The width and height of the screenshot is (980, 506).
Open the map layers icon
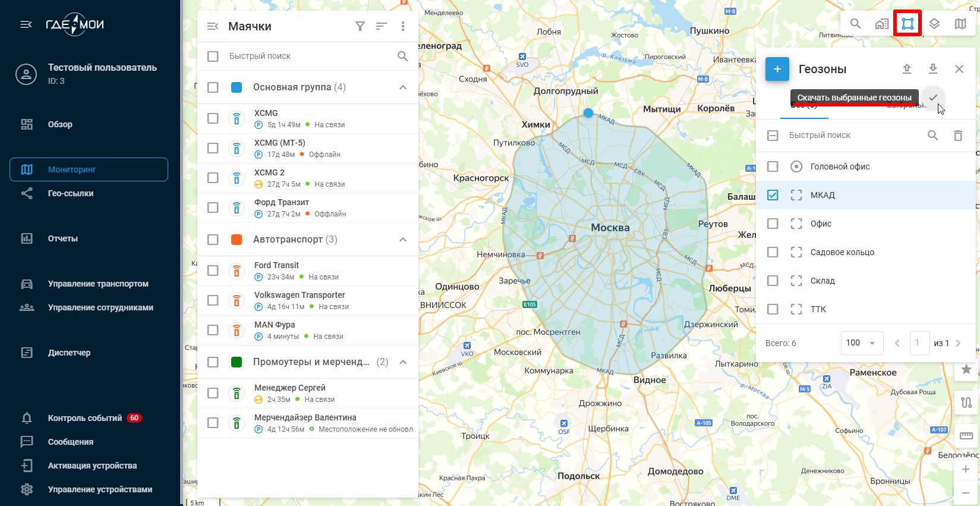click(934, 24)
